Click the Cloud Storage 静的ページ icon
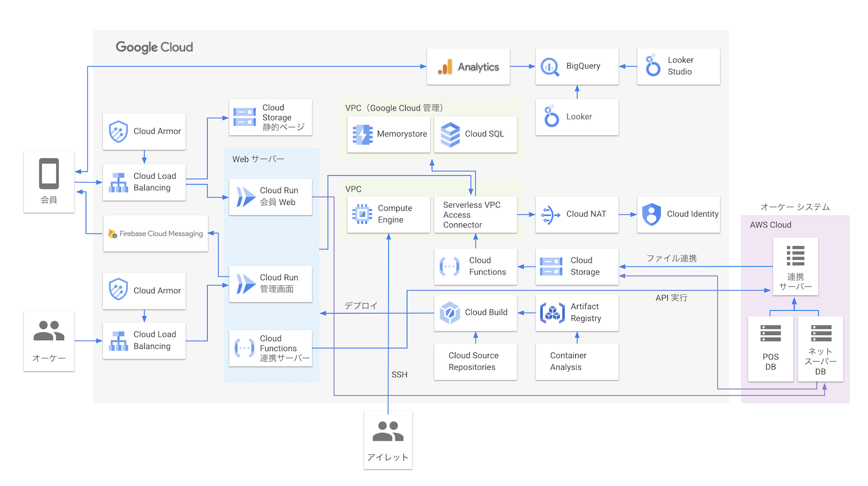This screenshot has width=868, height=486. click(244, 117)
